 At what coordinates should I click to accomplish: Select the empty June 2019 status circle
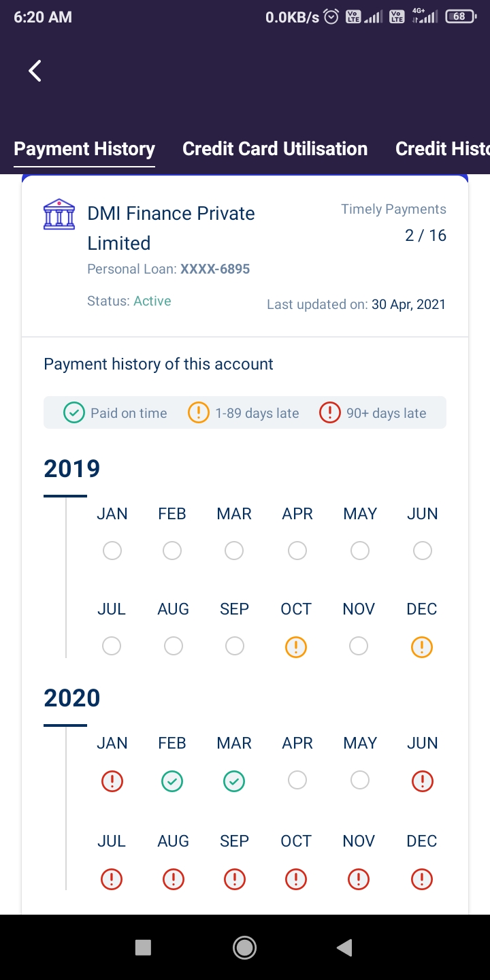tap(423, 551)
